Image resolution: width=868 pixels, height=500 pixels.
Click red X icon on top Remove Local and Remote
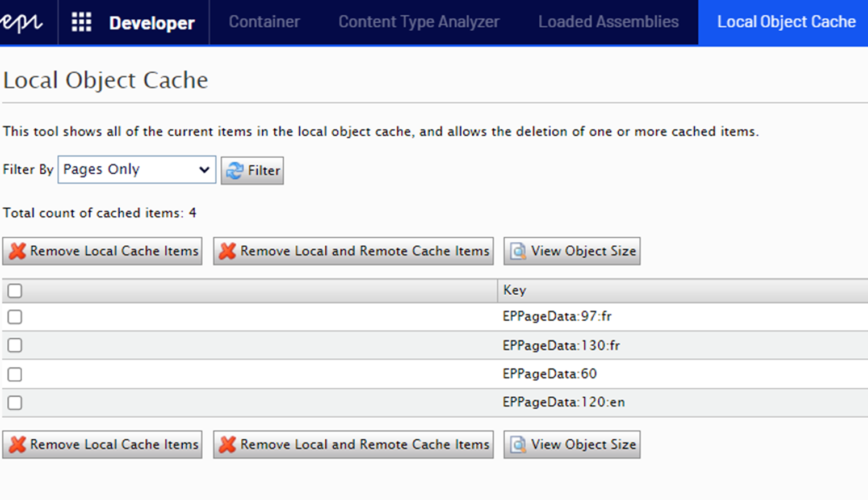point(228,251)
